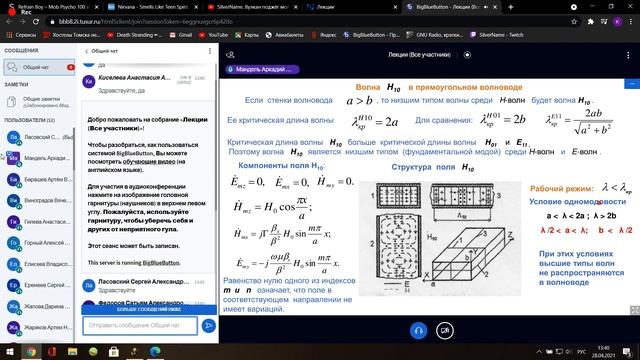Open the presentation options three-dot menu
The image size is (640, 360).
point(628,55)
